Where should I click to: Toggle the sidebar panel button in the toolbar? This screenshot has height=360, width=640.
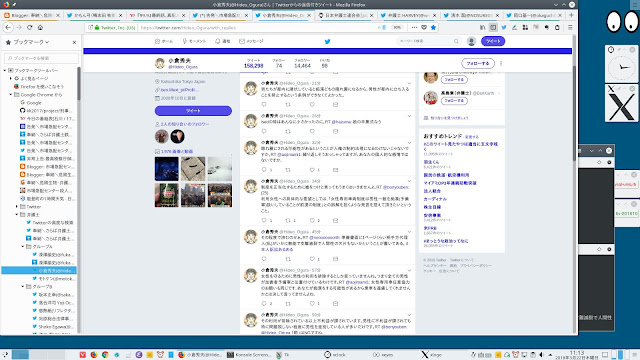coord(493,27)
